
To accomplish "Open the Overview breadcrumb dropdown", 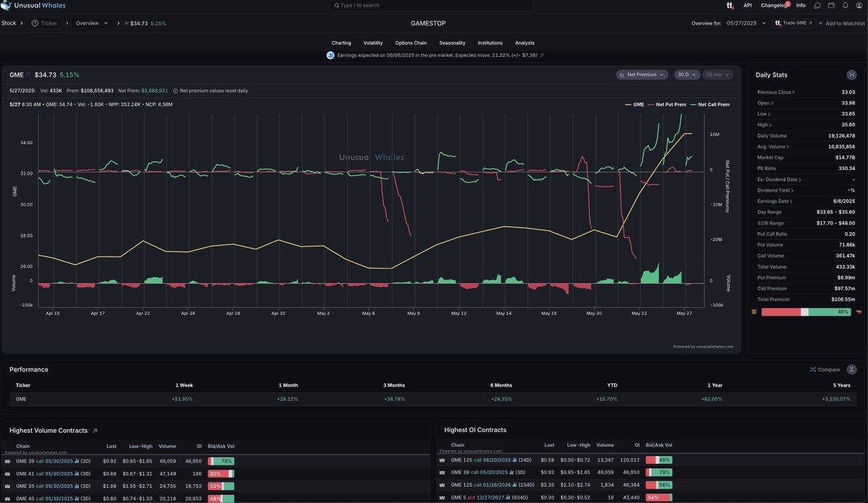I will tap(92, 23).
